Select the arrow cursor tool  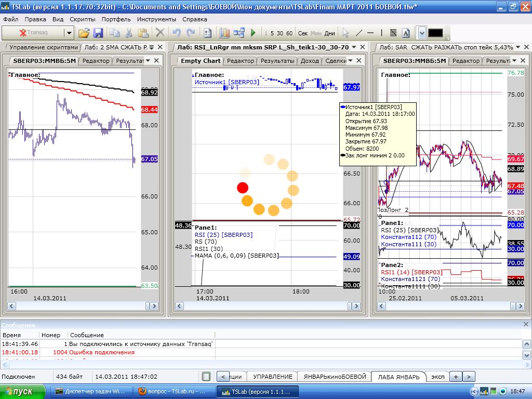345,33
